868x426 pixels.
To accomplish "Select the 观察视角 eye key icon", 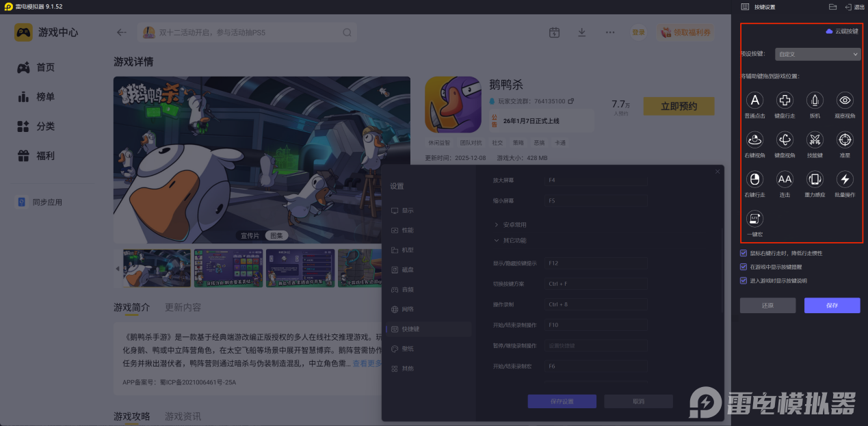I will pos(845,101).
